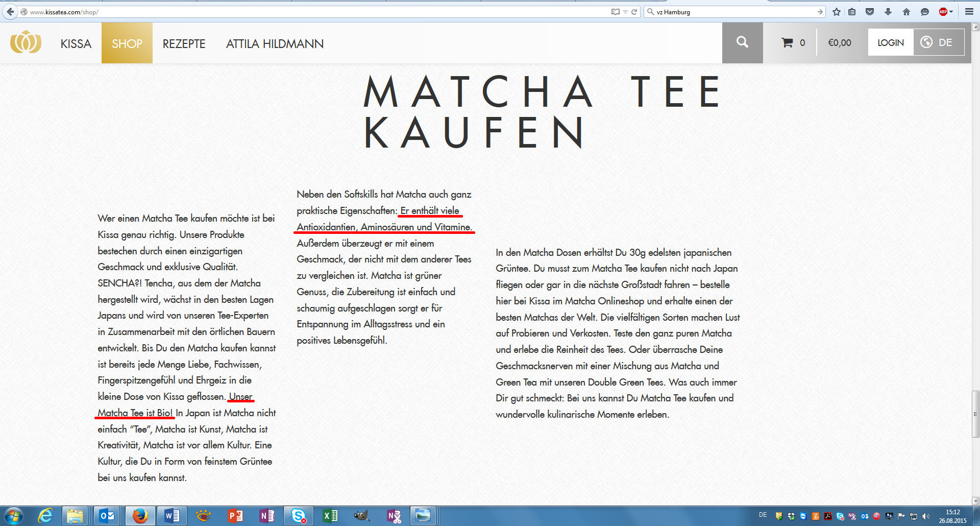Screen dimensions: 980x526
Task: Launch Internet Explorer from taskbar
Action: tap(45, 516)
